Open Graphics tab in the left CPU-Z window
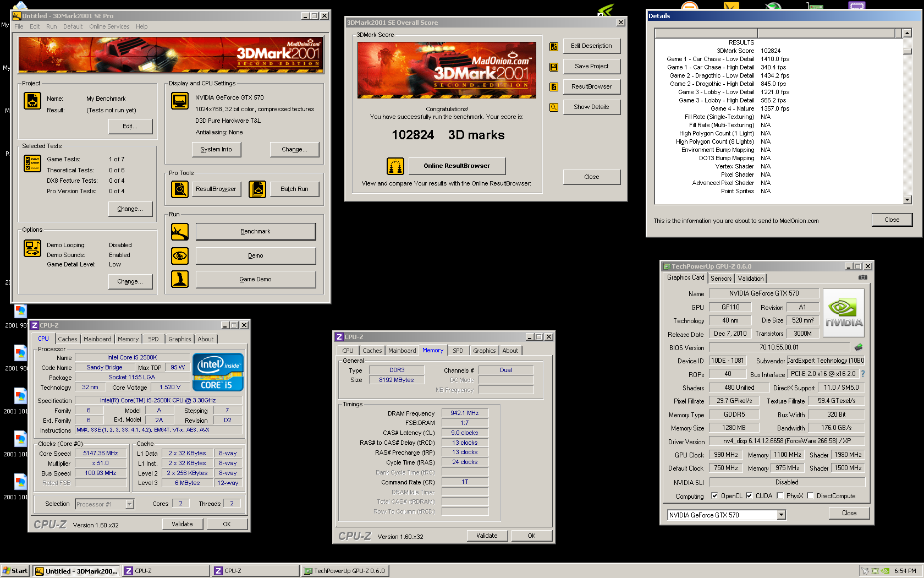This screenshot has height=578, width=924. coord(180,339)
